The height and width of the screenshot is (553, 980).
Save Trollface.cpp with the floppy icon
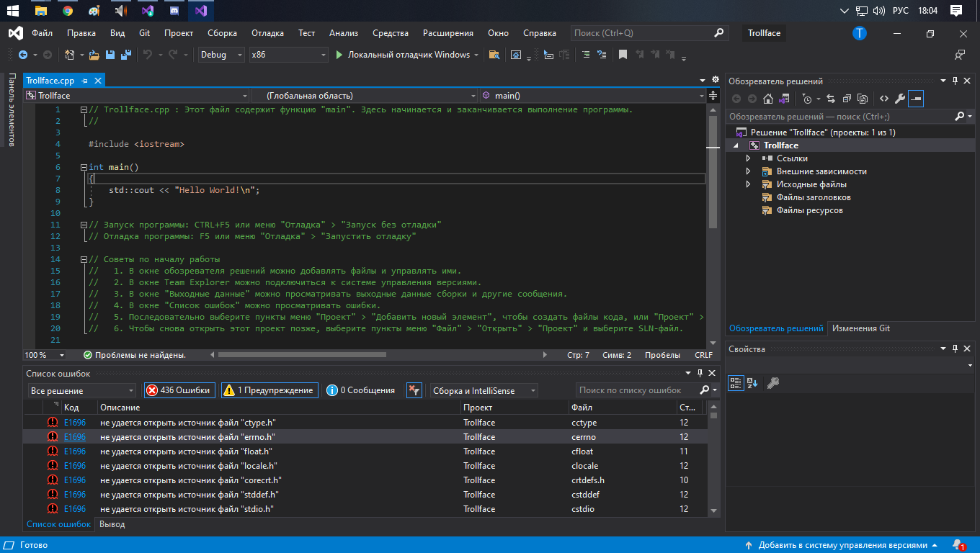(x=110, y=55)
